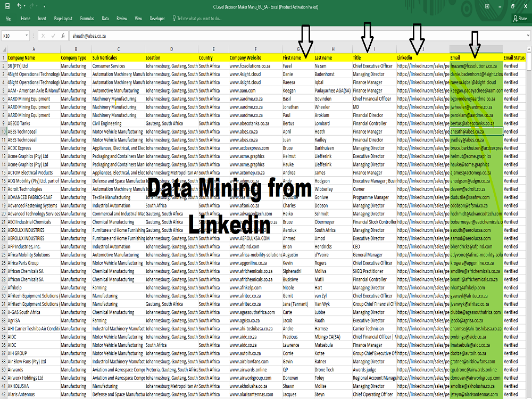Click first name cell 'Keegan'

coord(298,90)
